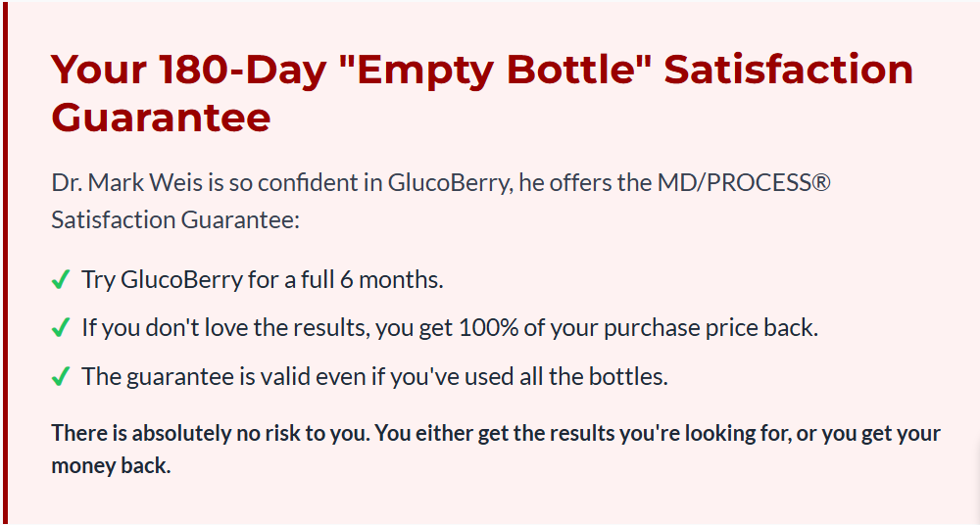This screenshot has height=525, width=980.
Task: Click the "MD/PROCESS" text
Action: point(734,182)
